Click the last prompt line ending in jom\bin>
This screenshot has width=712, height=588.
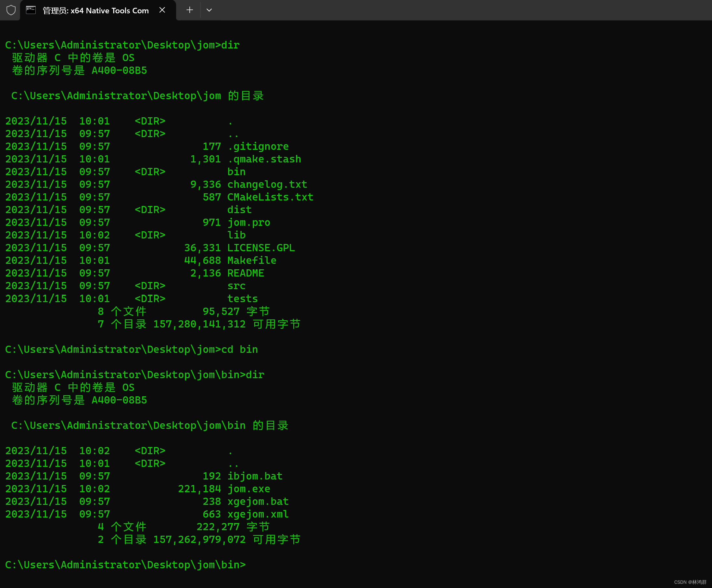pos(125,565)
